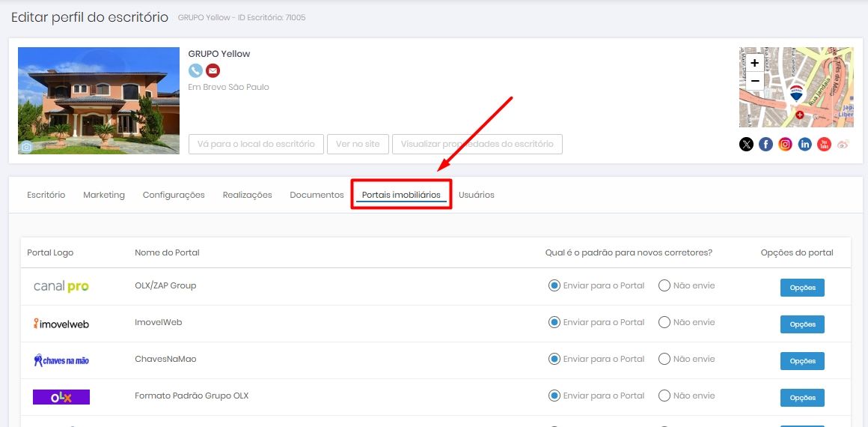
Task: Click the office house photo thumbnail
Action: tap(99, 100)
